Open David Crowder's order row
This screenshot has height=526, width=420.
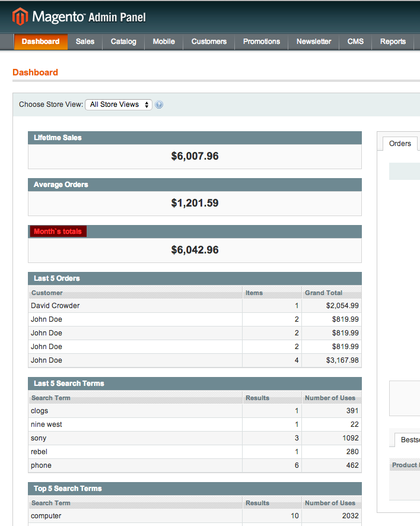click(x=195, y=306)
